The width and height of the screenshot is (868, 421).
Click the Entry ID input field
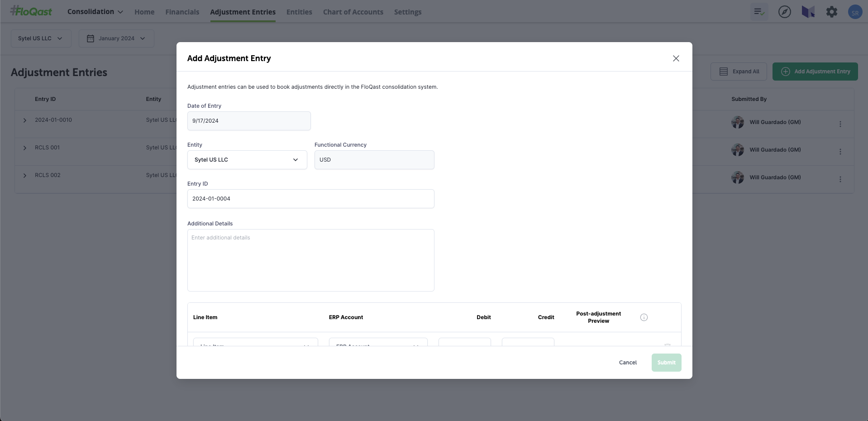point(310,199)
